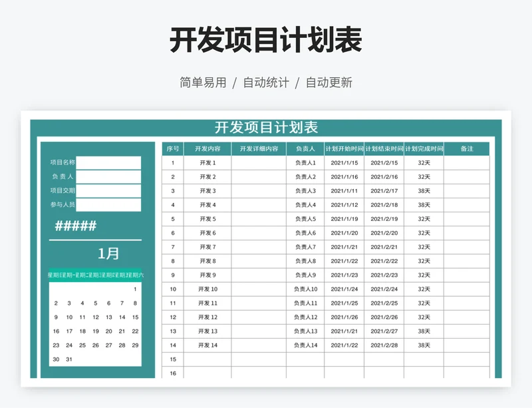
Task: Select the 2021/1/15 start date cell
Action: pos(344,163)
